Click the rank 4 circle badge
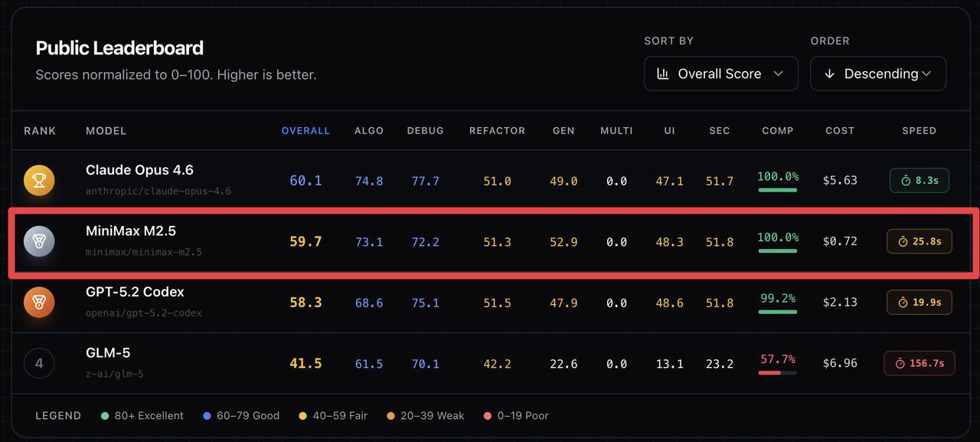The height and width of the screenshot is (442, 980). coord(39,363)
